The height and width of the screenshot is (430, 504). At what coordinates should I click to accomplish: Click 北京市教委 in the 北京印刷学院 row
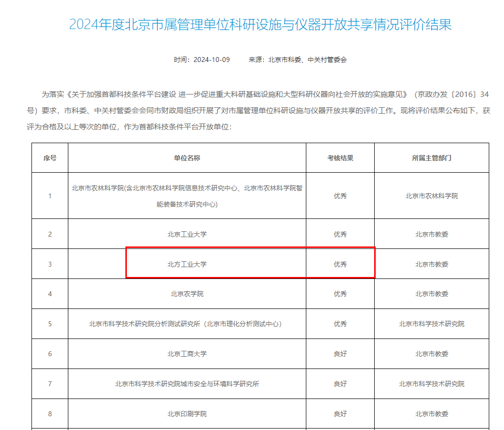tap(431, 414)
